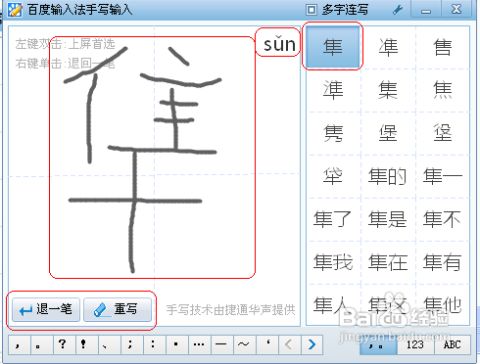
Task: Pick the phrase candidate 隼有
Action: (x=443, y=262)
